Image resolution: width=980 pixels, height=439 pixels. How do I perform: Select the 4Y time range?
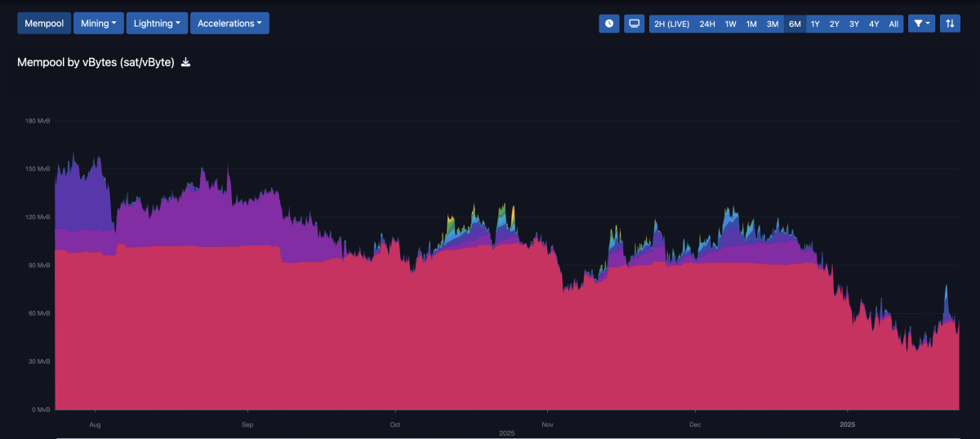874,24
